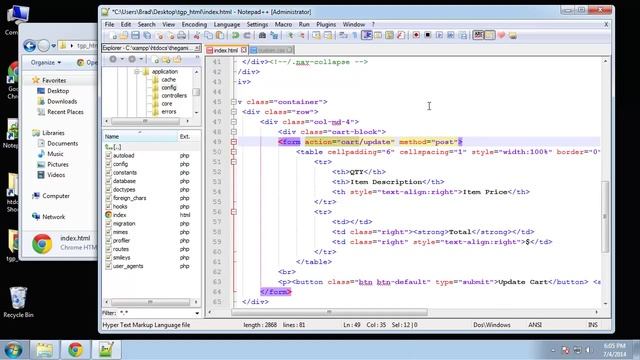
Task: Toggle the Show Indent Guide button
Action: (367, 36)
